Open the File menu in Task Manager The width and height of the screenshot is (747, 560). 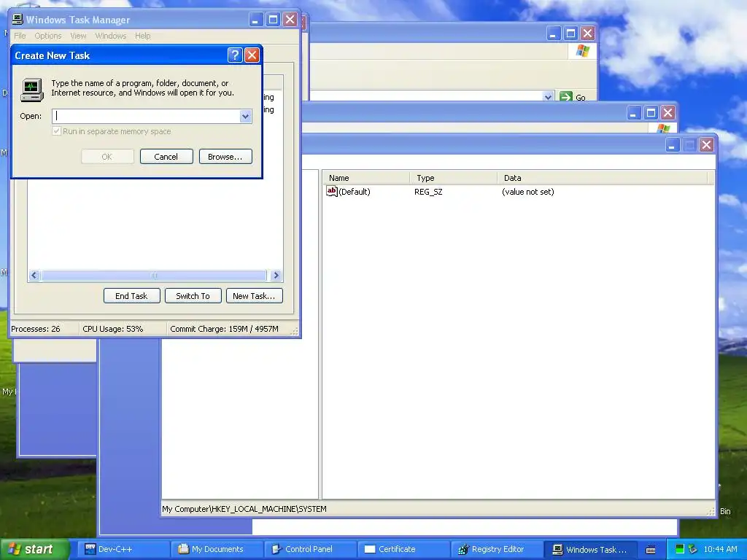(x=20, y=36)
